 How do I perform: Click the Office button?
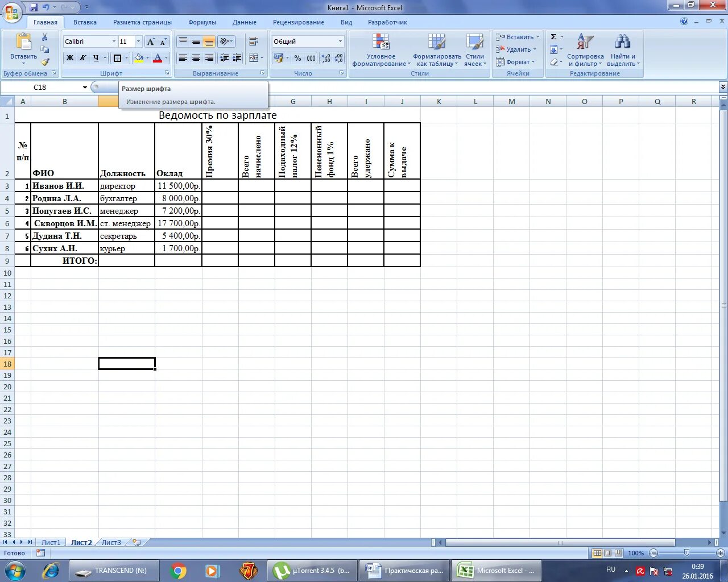coord(12,11)
